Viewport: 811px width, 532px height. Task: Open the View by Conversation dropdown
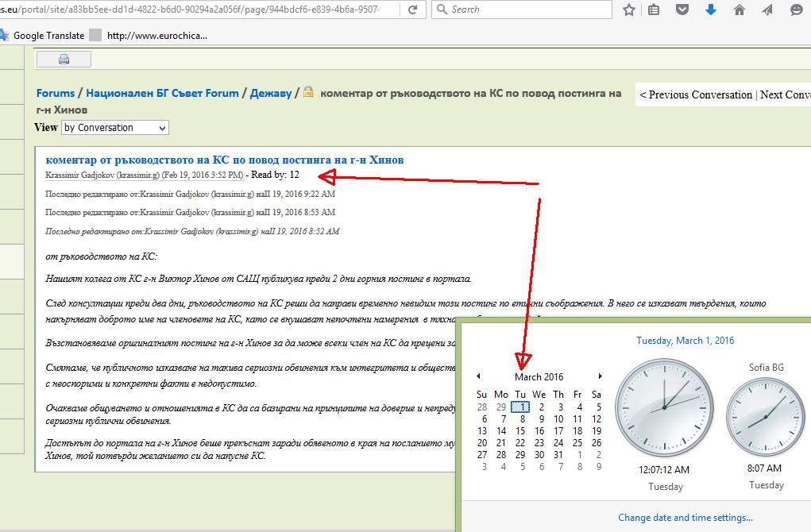click(115, 128)
